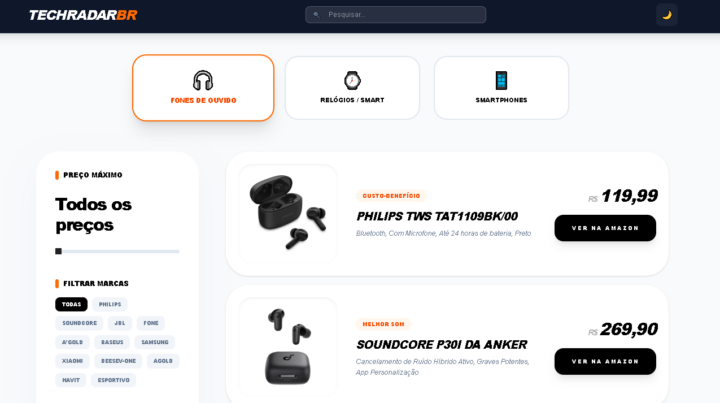The image size is (720, 403).
Task: Click the headphones icon
Action: [x=203, y=80]
